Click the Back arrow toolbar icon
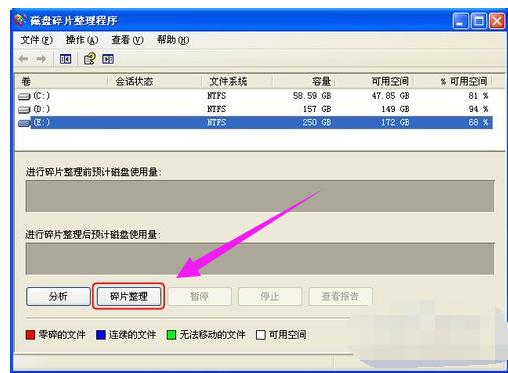This screenshot has height=373, width=508. [23, 59]
